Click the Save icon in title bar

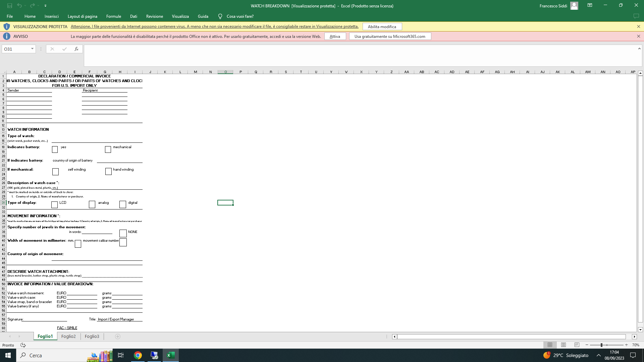click(10, 6)
